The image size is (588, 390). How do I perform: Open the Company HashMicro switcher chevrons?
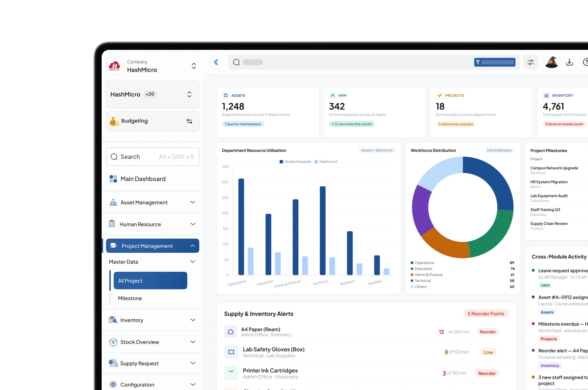[194, 66]
